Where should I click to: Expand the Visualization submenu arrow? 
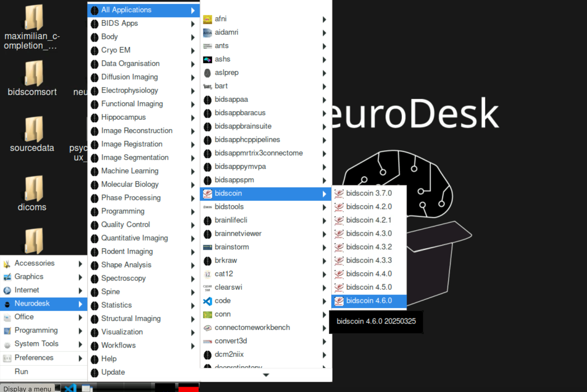[193, 332]
